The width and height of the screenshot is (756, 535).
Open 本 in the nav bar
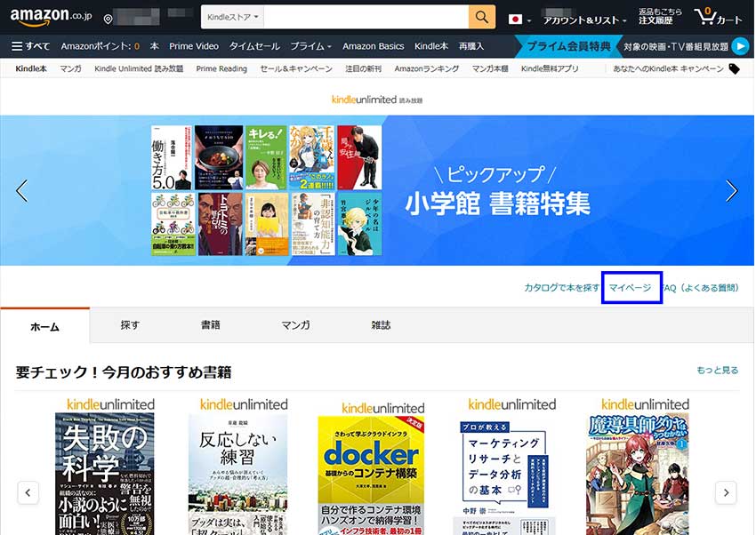tap(154, 46)
